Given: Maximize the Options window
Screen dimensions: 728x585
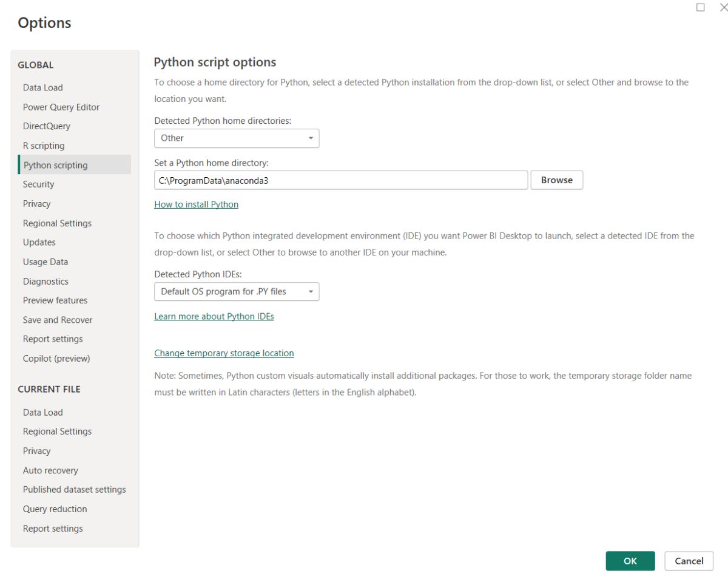Looking at the screenshot, I should [701, 8].
